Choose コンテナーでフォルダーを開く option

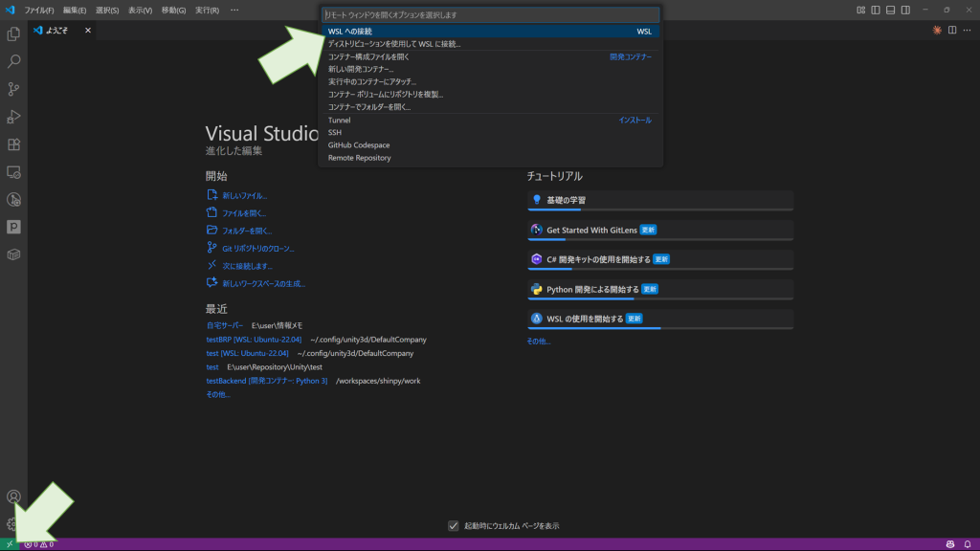tap(491, 107)
